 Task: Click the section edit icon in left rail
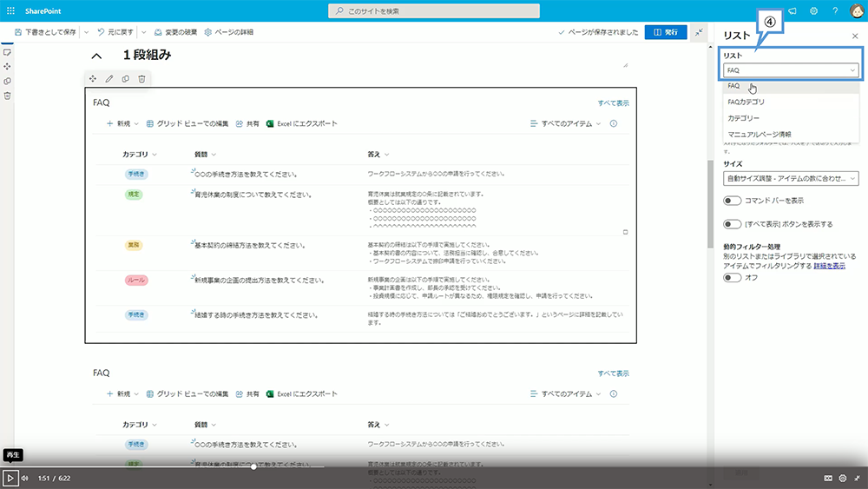pos(7,52)
